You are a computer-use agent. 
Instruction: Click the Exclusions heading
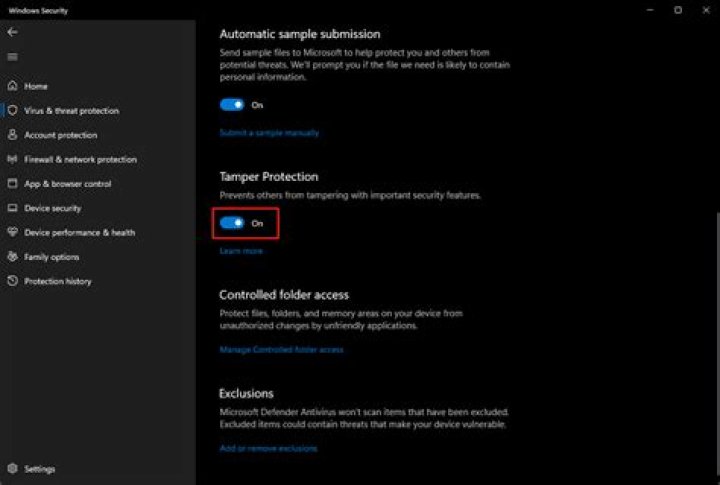click(x=246, y=394)
